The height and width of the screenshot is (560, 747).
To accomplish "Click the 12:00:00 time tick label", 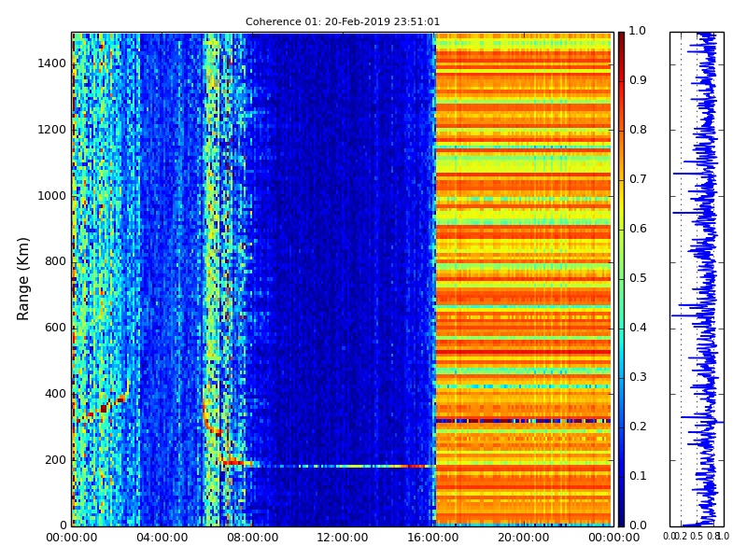I will click(x=343, y=539).
